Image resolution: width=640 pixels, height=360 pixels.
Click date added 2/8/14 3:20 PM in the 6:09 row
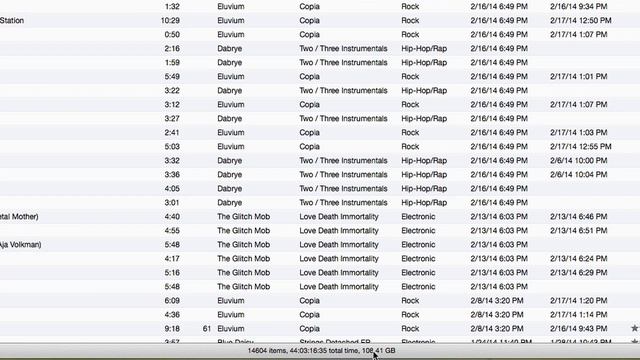497,301
